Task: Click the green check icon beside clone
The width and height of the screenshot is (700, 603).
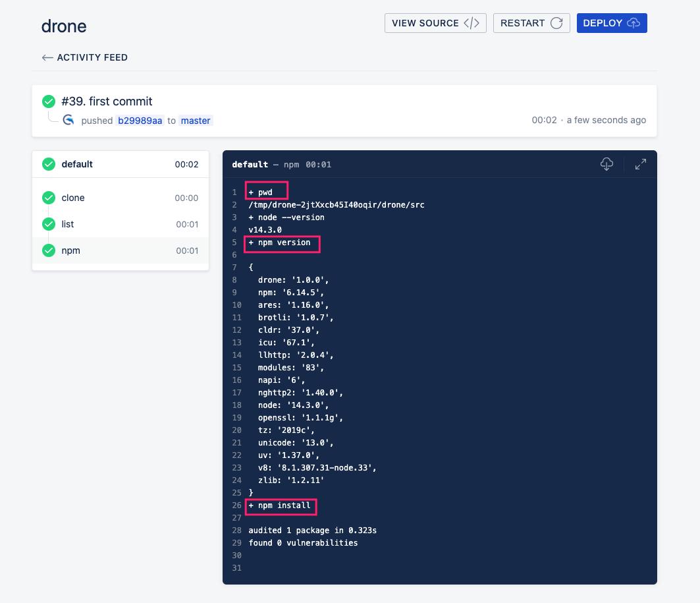Action: pyautogui.click(x=49, y=198)
